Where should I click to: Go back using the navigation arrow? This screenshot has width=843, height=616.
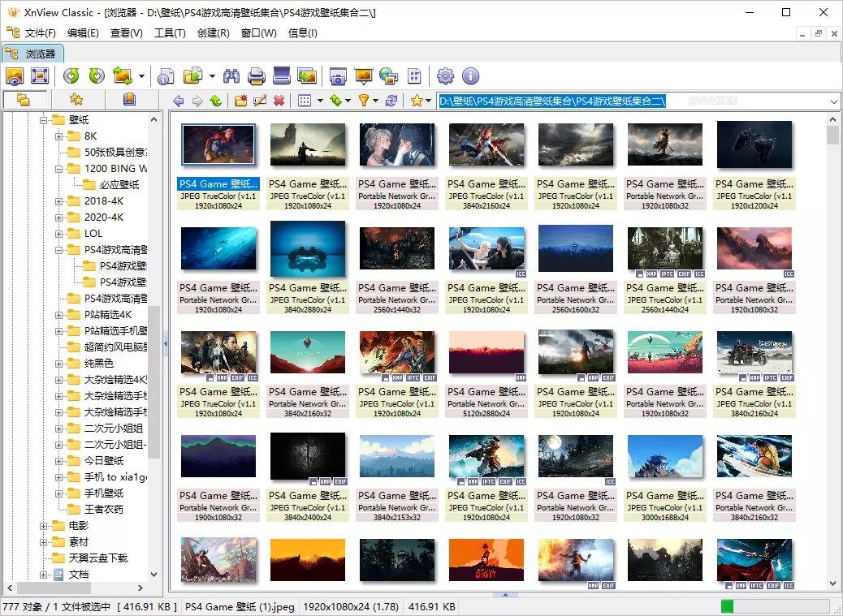[179, 101]
